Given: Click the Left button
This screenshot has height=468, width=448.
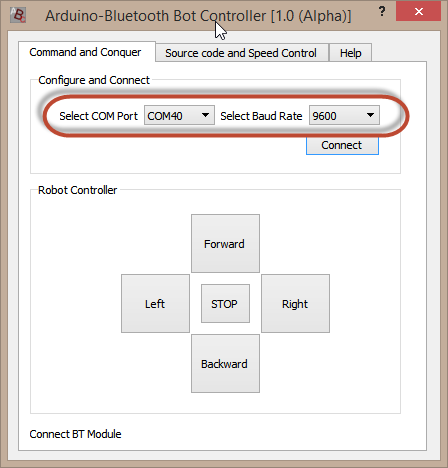Looking at the screenshot, I should point(155,304).
